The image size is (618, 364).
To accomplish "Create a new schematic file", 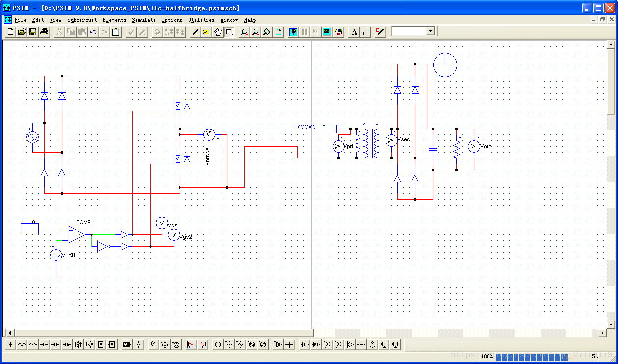I will point(11,32).
